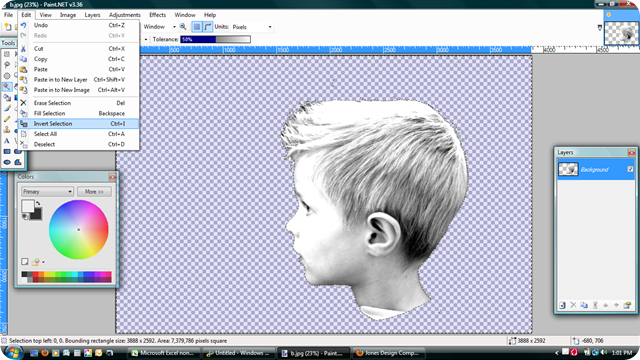Open the palette options icon in Colors
Image resolution: width=640 pixels, height=360 pixels.
[x=36, y=262]
